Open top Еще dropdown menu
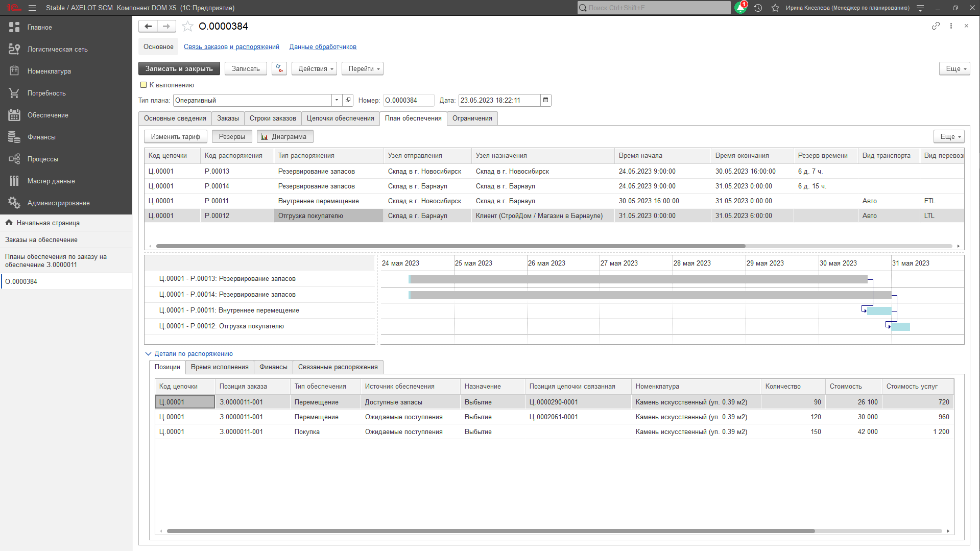 pyautogui.click(x=954, y=68)
